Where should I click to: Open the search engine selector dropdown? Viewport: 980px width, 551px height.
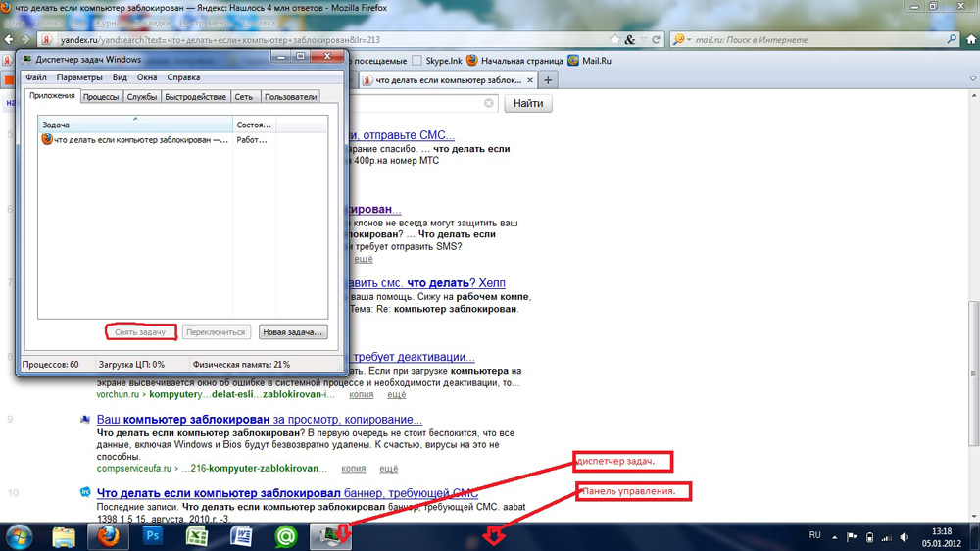681,39
